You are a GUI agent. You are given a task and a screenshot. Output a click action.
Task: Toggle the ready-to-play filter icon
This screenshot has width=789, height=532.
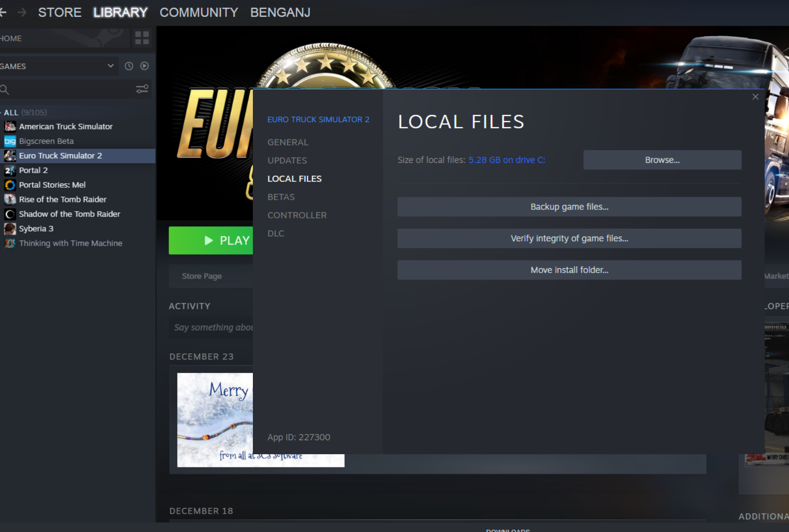click(144, 66)
